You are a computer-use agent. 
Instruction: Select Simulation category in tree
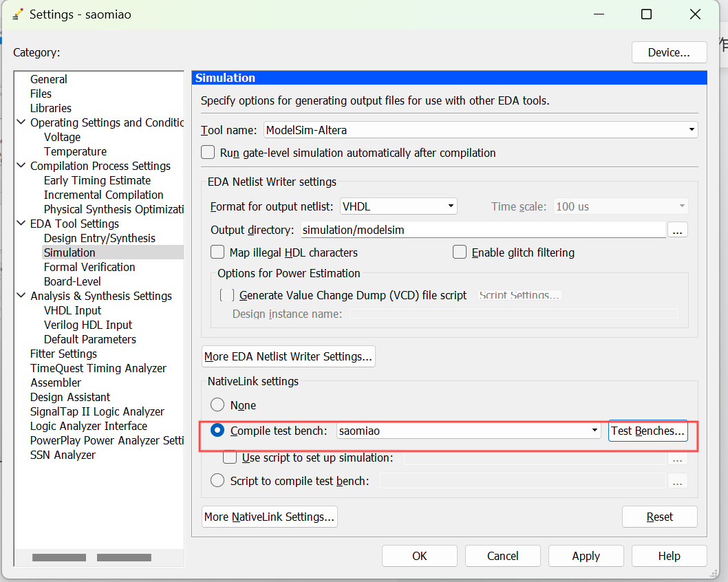pyautogui.click(x=69, y=252)
